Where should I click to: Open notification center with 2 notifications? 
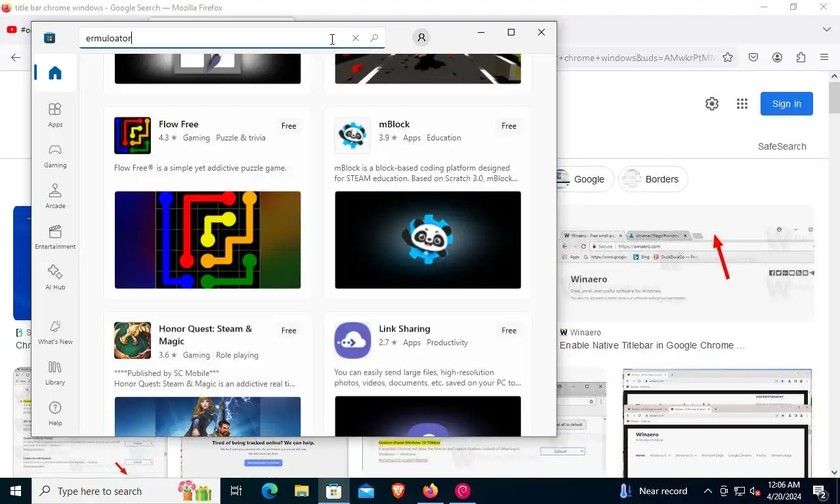click(820, 491)
